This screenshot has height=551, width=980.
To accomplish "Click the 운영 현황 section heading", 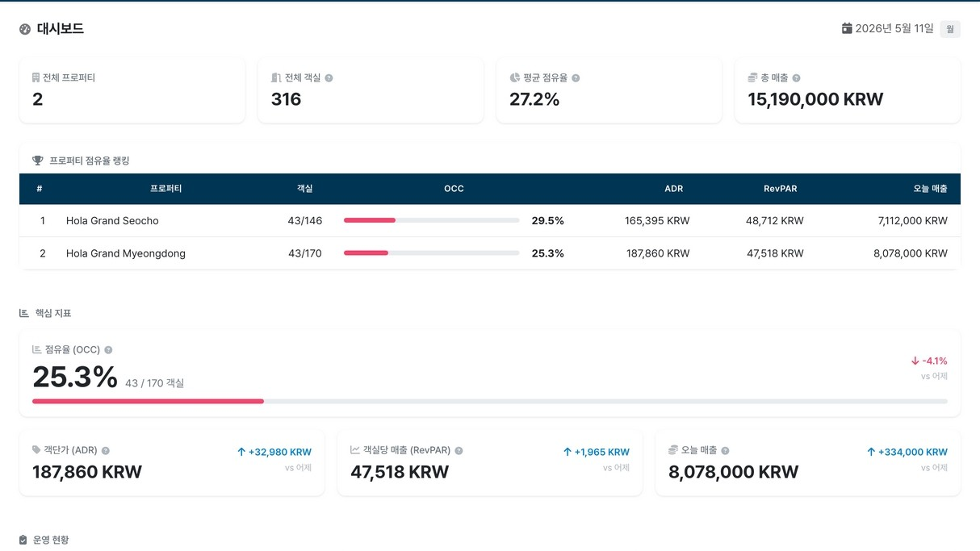I will pyautogui.click(x=51, y=540).
